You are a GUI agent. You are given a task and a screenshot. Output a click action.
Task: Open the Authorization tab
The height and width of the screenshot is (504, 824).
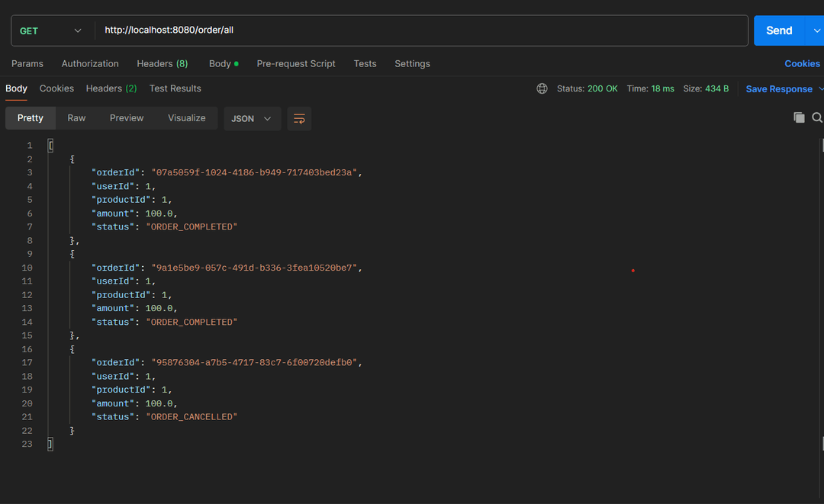[90, 64]
